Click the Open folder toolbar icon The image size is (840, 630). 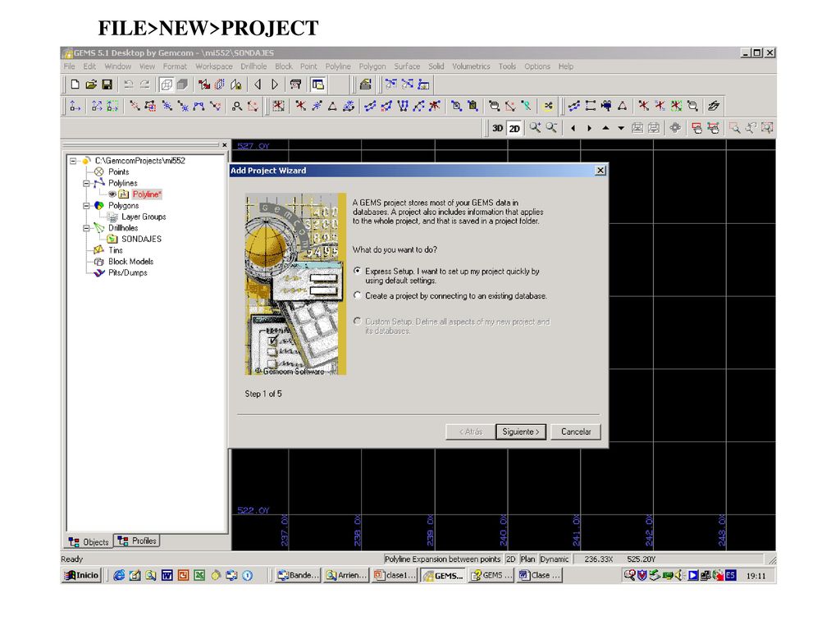click(x=91, y=84)
